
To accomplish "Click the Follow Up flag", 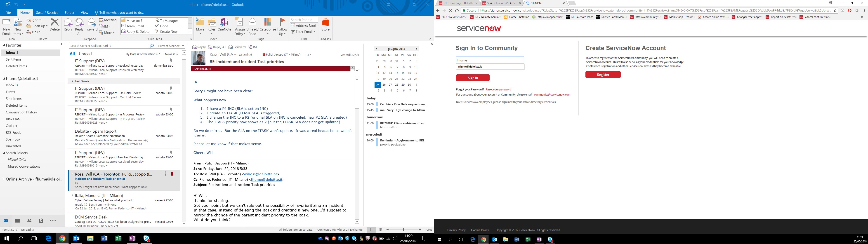I will click(x=282, y=27).
